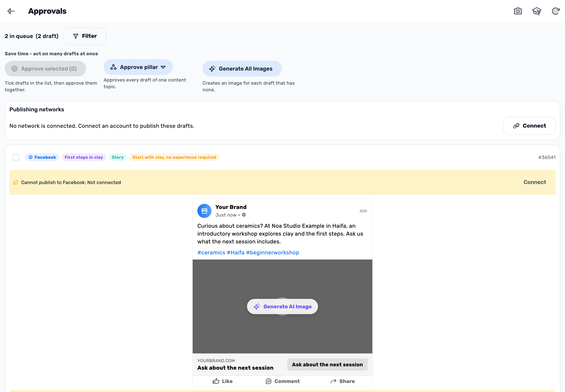Click the #beginnerworkshop hashtag
The width and height of the screenshot is (565, 392).
(x=273, y=252)
